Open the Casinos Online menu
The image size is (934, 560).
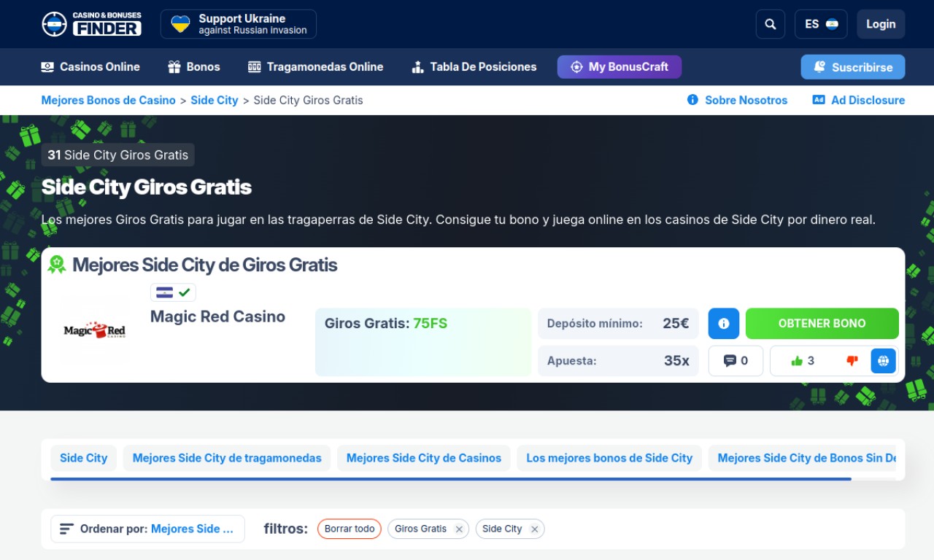[x=90, y=67]
